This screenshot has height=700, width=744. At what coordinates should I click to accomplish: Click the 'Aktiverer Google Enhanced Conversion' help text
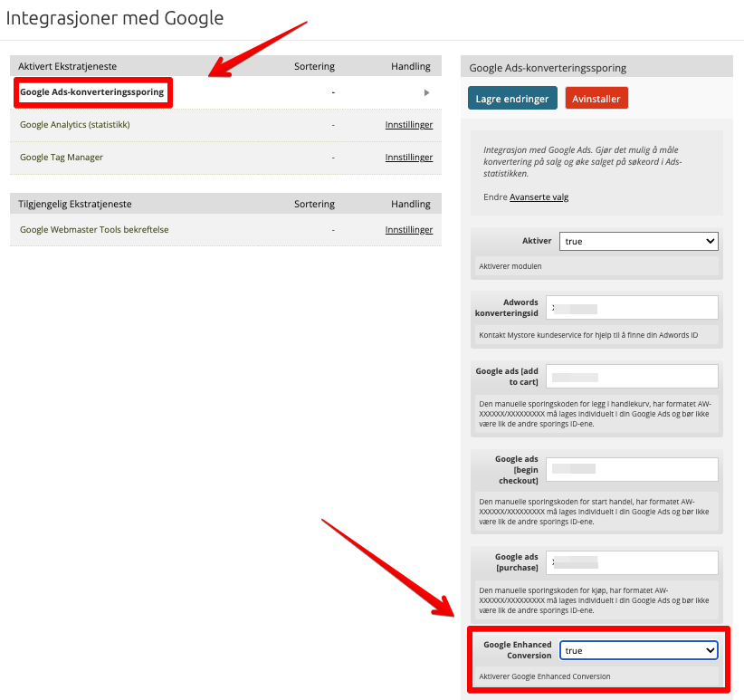tap(544, 676)
